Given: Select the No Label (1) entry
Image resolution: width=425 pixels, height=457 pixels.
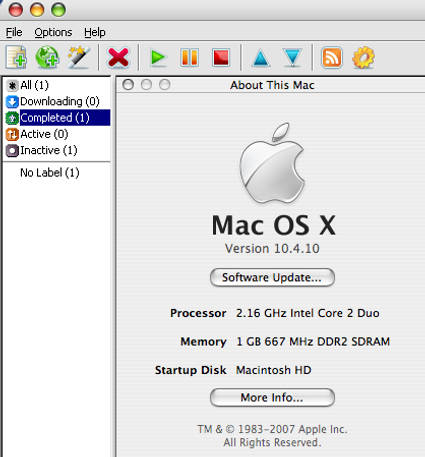Looking at the screenshot, I should coord(50,173).
